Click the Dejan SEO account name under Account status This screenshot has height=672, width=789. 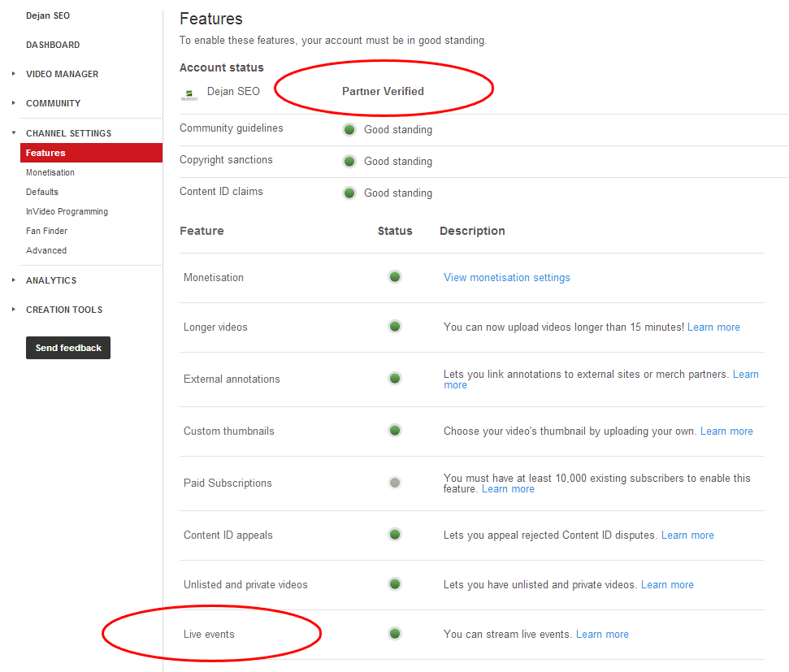click(x=233, y=91)
